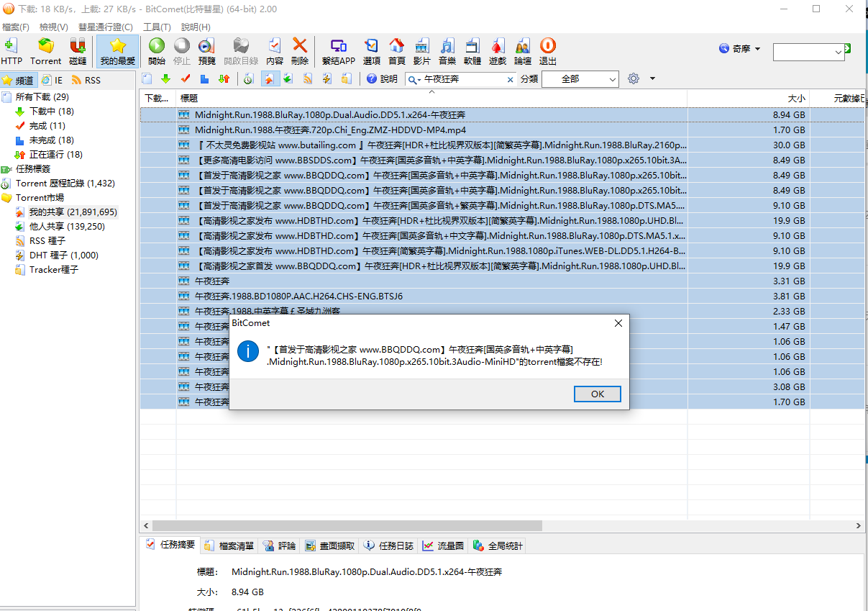The width and height of the screenshot is (868, 611).
Task: Open the 軟體 software icon
Action: pos(472,52)
